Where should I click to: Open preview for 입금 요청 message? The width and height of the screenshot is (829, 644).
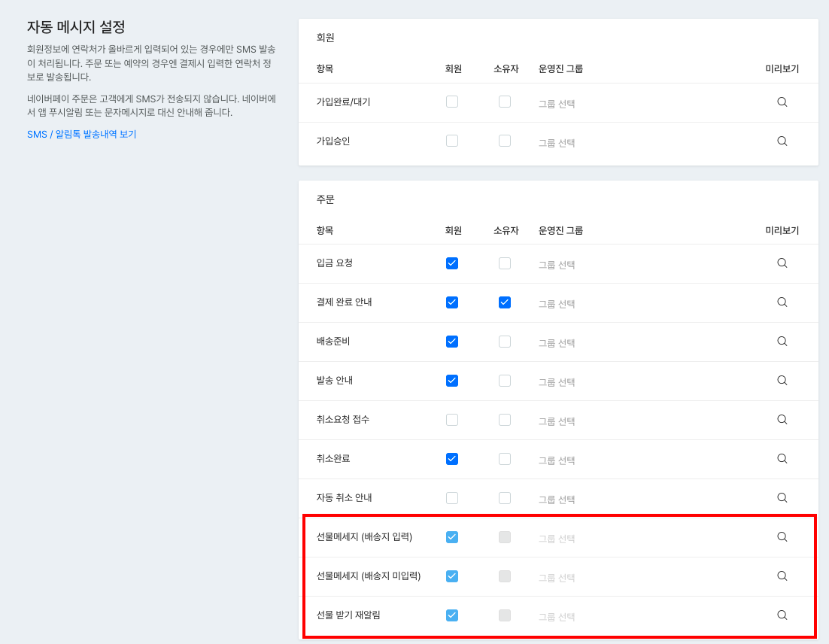782,263
